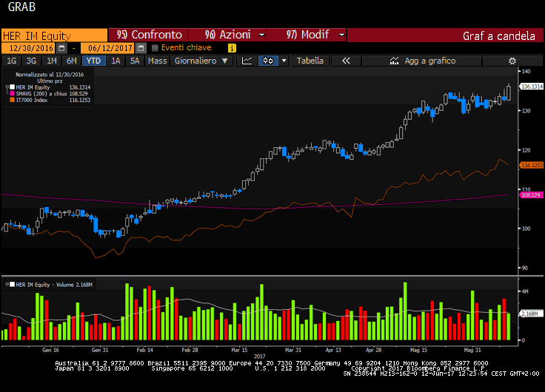Click the white HER IM Equity legend swatch

tap(11, 87)
